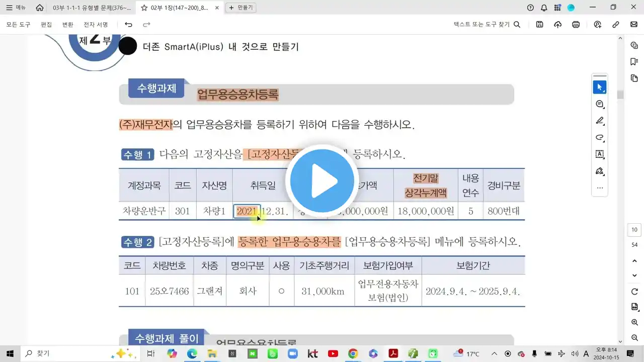
Task: Click the 2021 date cell in the table
Action: [247, 211]
